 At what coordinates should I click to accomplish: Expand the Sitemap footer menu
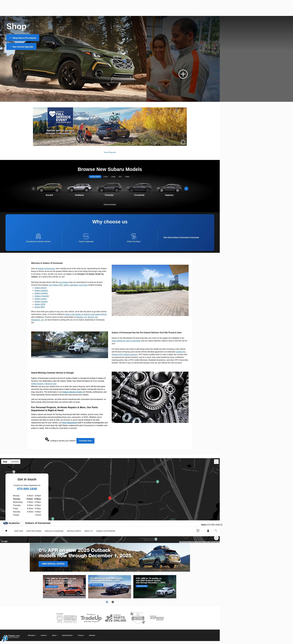(x=92, y=635)
